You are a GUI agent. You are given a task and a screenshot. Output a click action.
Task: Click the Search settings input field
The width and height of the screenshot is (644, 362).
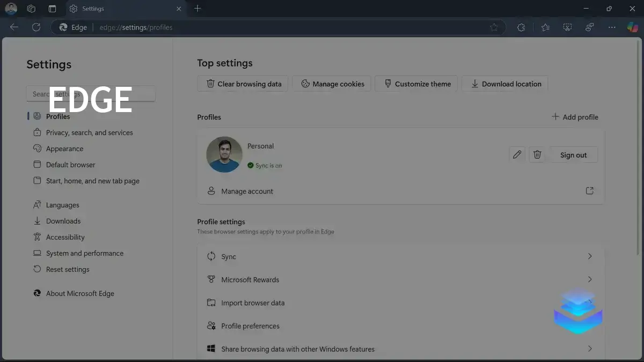point(90,94)
